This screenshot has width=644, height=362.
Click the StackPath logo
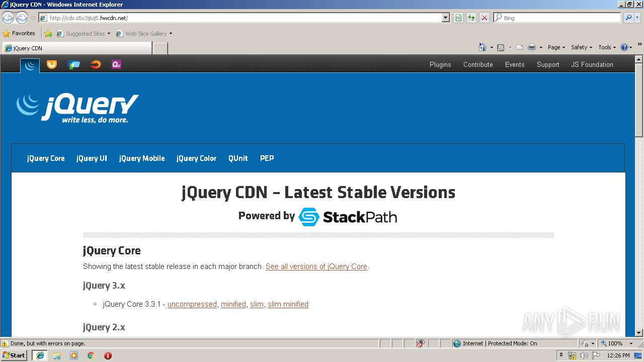348,217
